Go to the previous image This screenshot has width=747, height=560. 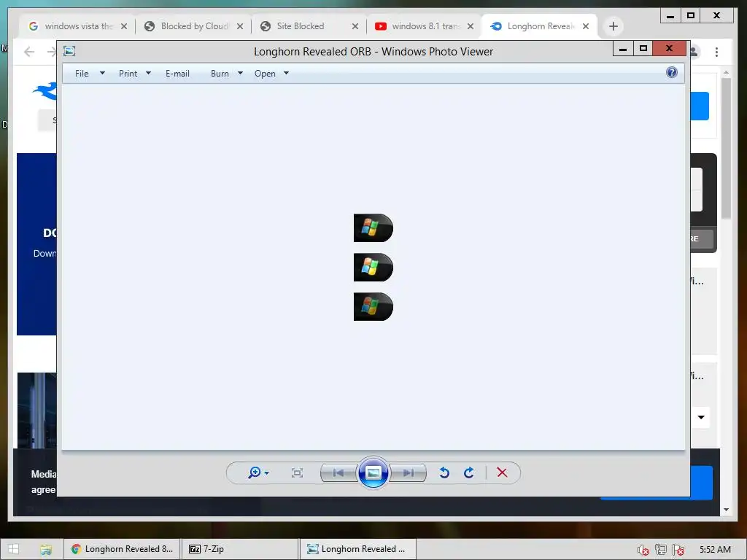pos(338,472)
